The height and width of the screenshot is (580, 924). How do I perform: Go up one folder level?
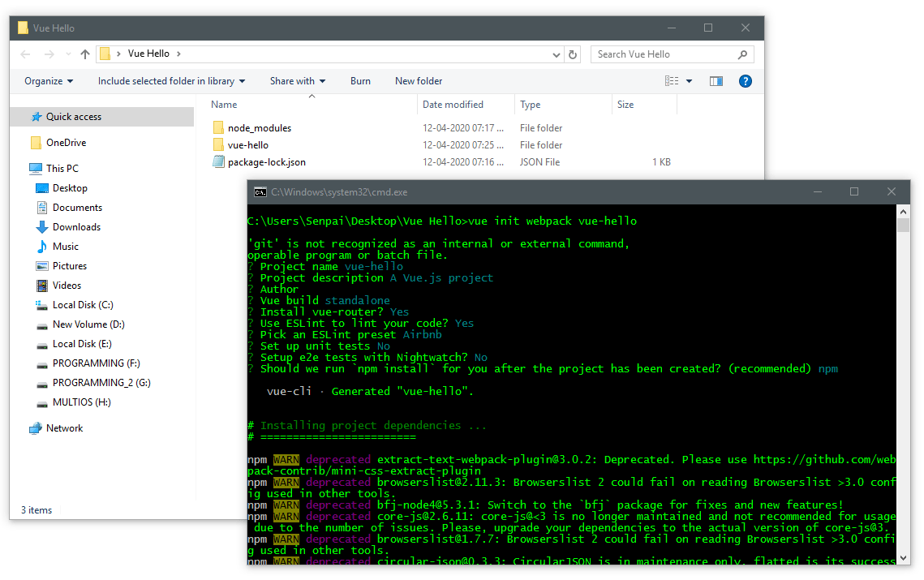point(85,54)
